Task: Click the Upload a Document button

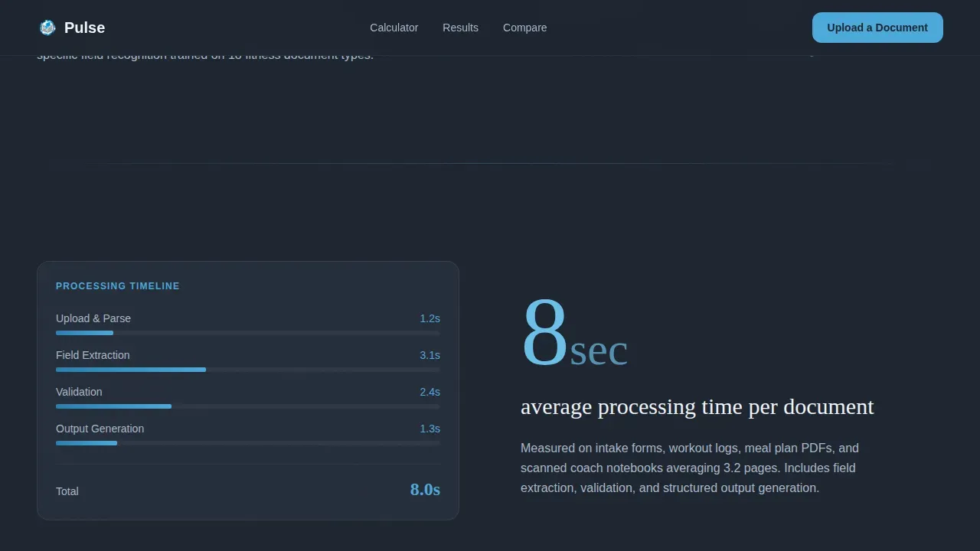Action: (x=877, y=28)
